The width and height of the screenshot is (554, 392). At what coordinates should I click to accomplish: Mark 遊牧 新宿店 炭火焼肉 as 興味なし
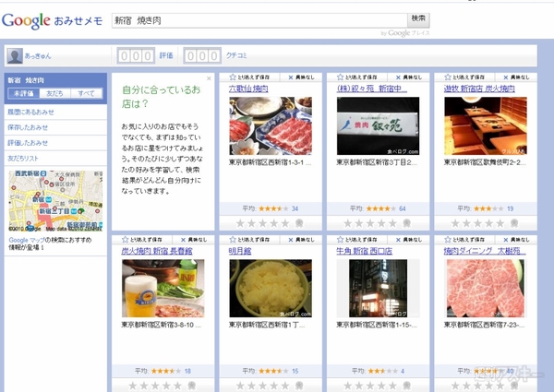tap(516, 77)
